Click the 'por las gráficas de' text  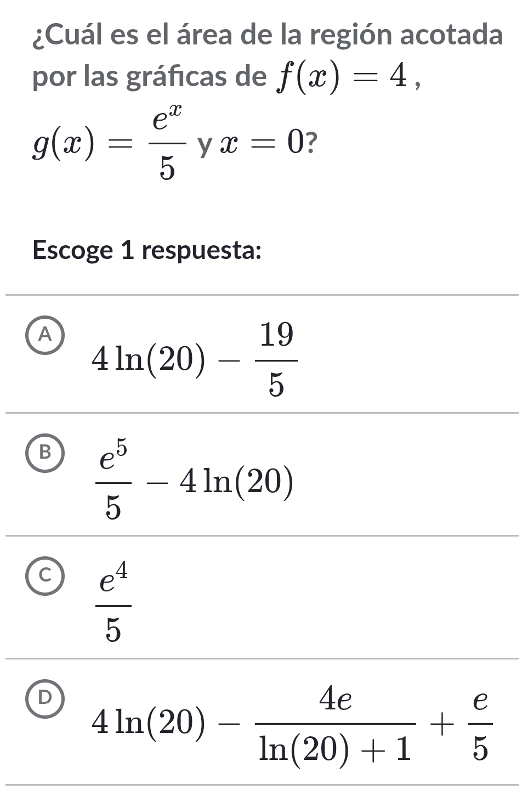click(149, 77)
